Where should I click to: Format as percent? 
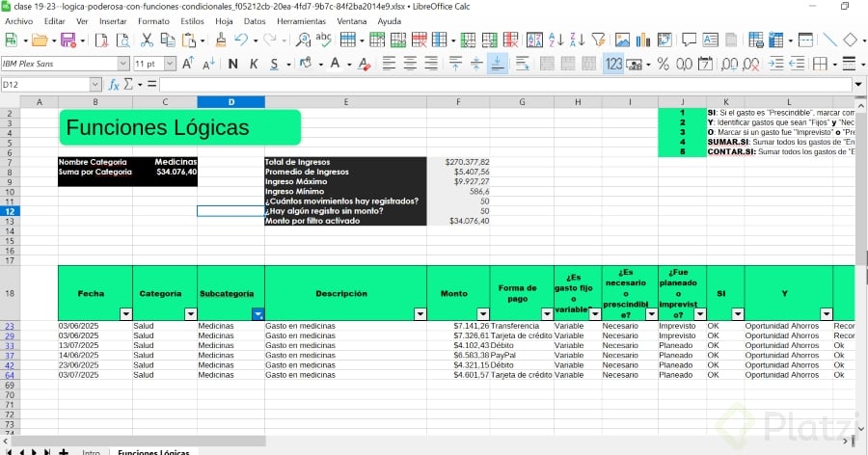(663, 64)
